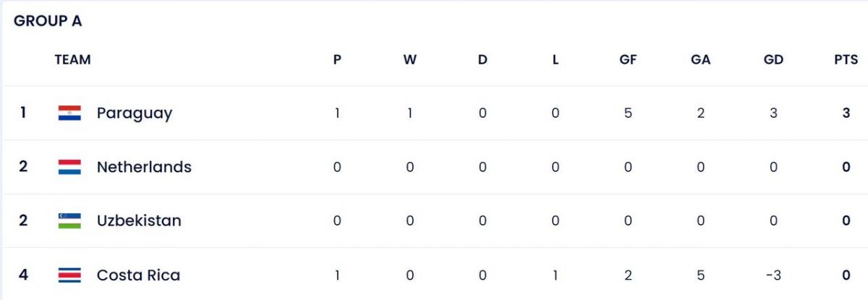
Task: Open the Paraguay team link
Action: pyautogui.click(x=135, y=113)
